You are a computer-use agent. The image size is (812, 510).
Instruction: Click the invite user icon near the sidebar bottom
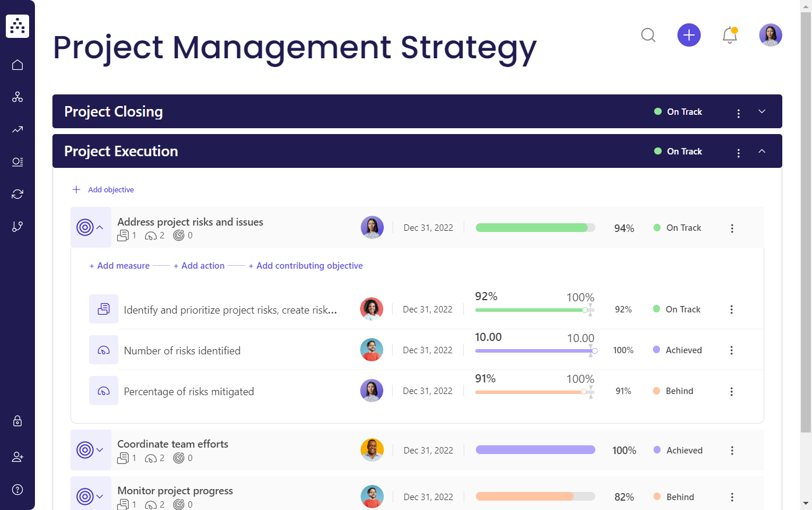[17, 457]
